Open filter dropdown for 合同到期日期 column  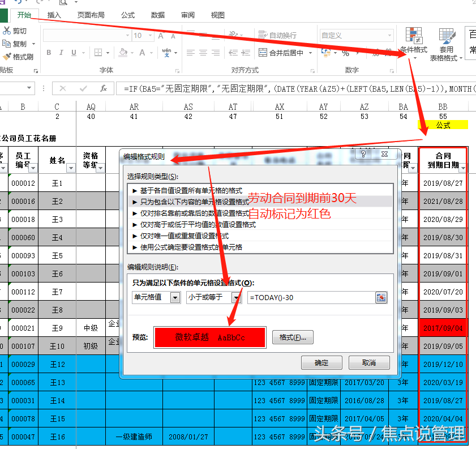(462, 168)
